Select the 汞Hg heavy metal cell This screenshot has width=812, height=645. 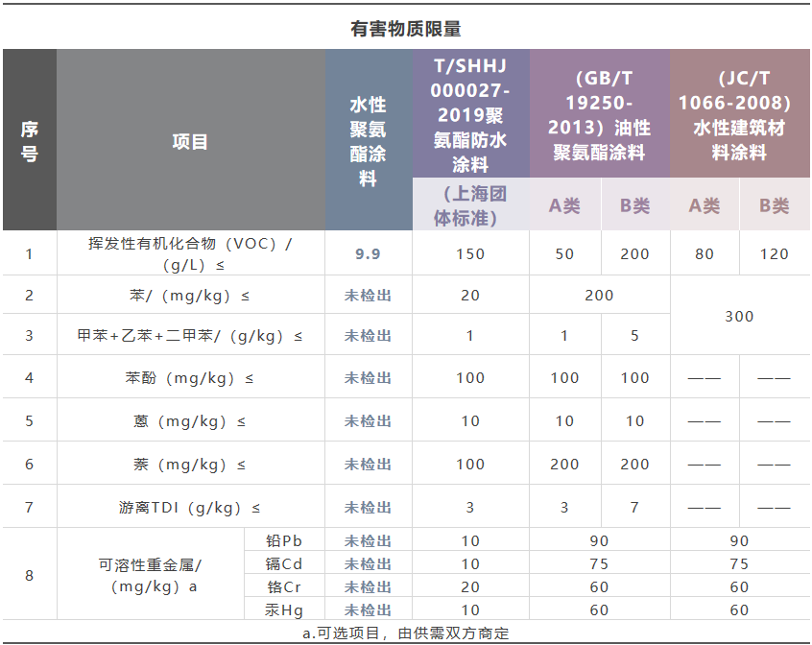tap(286, 609)
